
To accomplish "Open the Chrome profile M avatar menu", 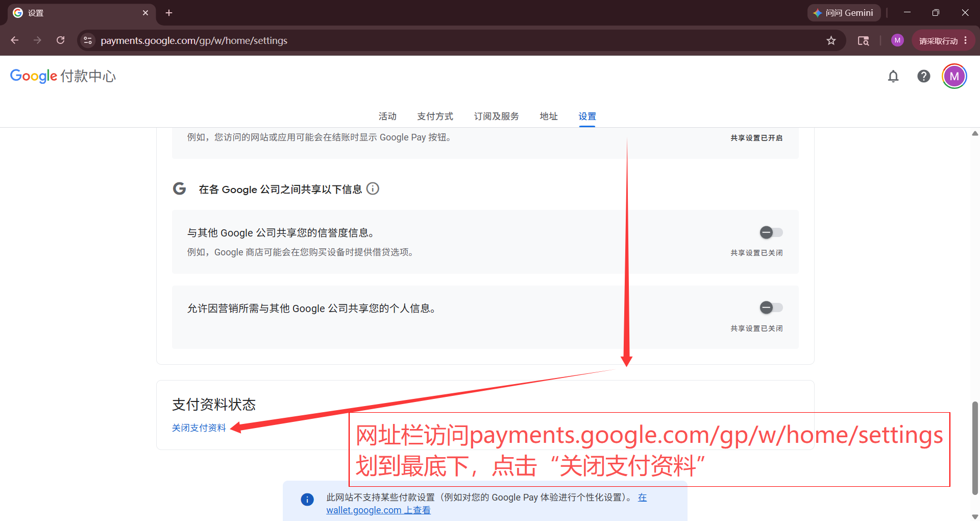I will click(897, 40).
